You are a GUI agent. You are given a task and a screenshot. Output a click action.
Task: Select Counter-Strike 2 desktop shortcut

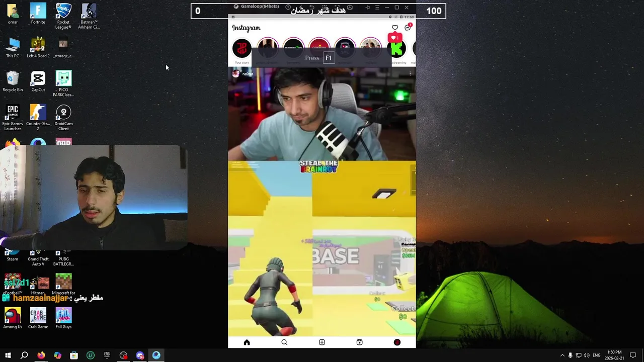point(38,118)
